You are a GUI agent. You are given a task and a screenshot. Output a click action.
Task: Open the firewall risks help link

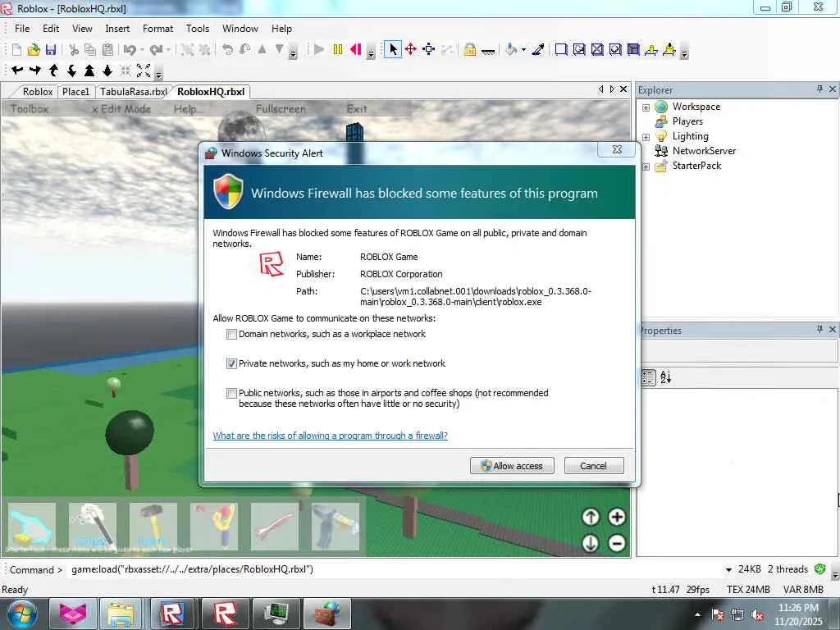[x=330, y=436]
